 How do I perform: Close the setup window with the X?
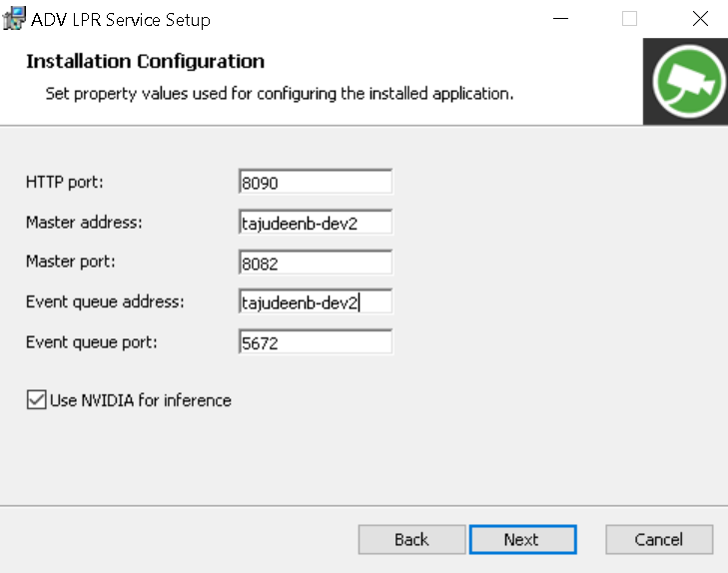pos(699,19)
